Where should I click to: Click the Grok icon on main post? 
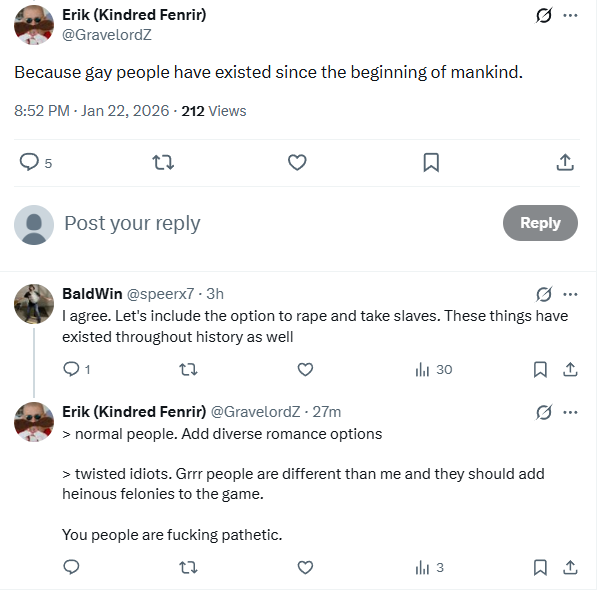543,16
